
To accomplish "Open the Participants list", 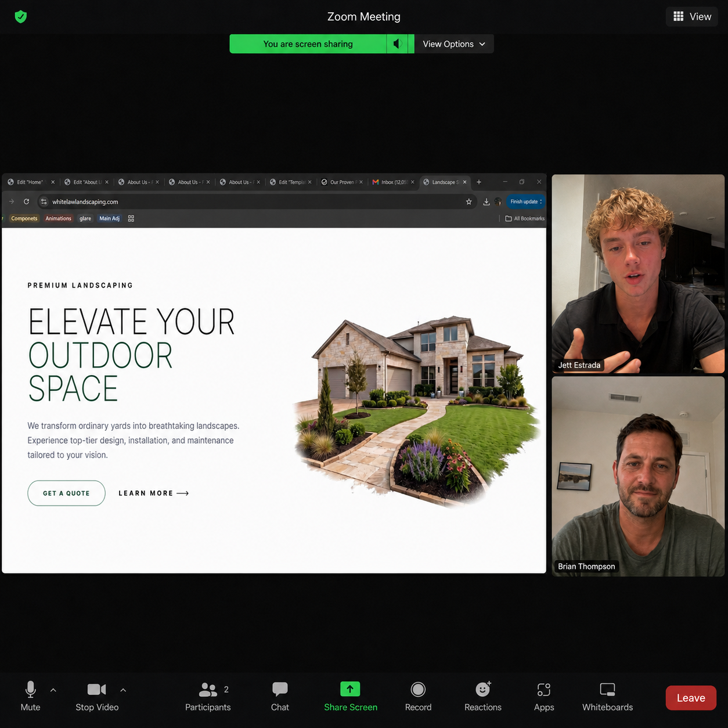I will click(208, 697).
